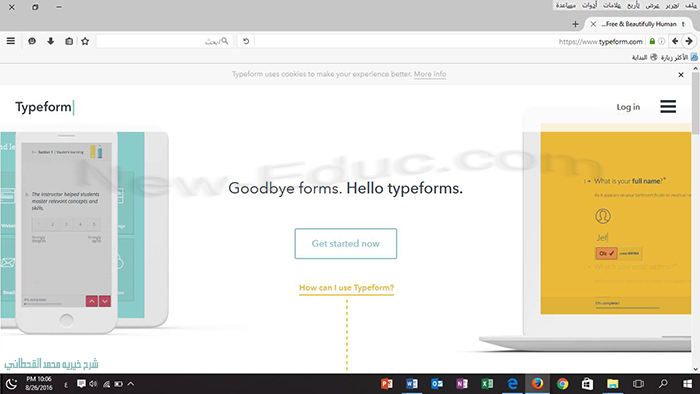
Task: Open the تحرير (Edit) menu
Action: tap(672, 5)
